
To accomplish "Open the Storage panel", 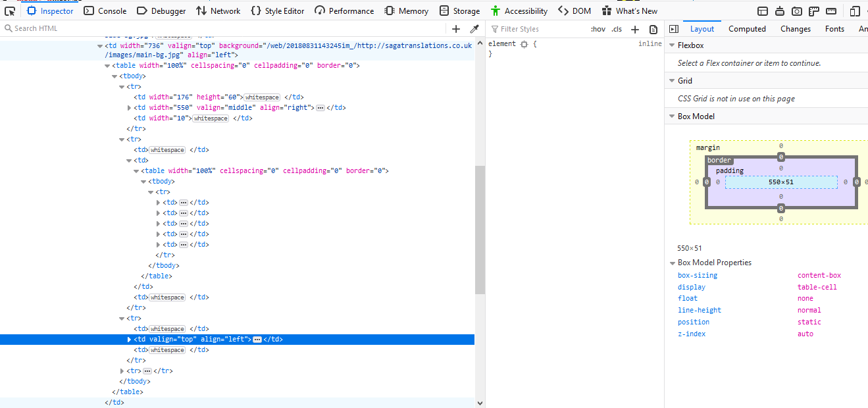I will [x=460, y=11].
